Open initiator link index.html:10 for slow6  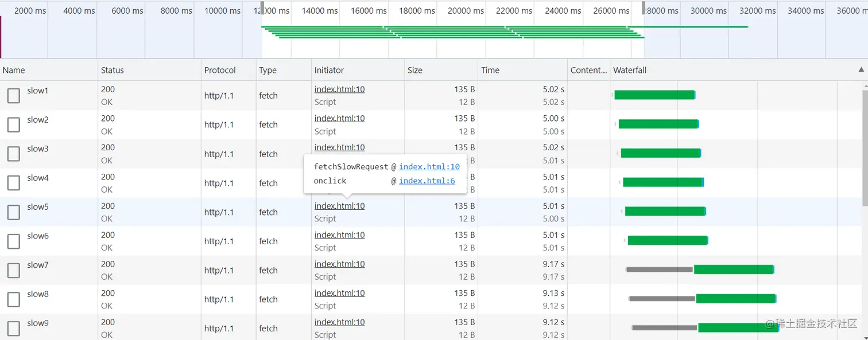[x=339, y=235]
